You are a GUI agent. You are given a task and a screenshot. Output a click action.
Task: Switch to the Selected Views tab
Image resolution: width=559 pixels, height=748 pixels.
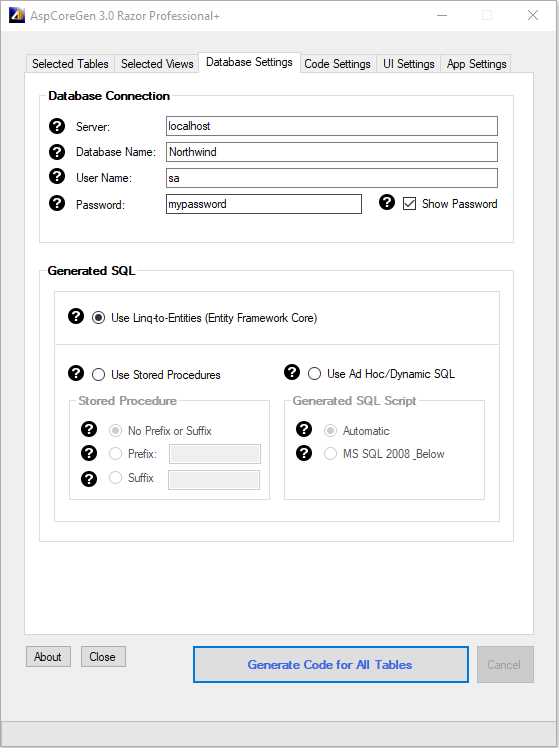[x=157, y=64]
